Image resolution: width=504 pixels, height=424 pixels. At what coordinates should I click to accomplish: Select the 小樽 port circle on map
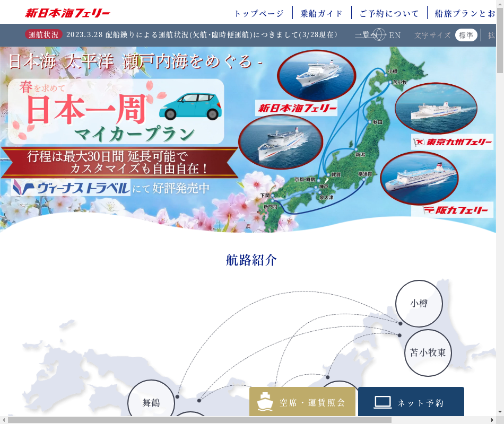(x=419, y=304)
